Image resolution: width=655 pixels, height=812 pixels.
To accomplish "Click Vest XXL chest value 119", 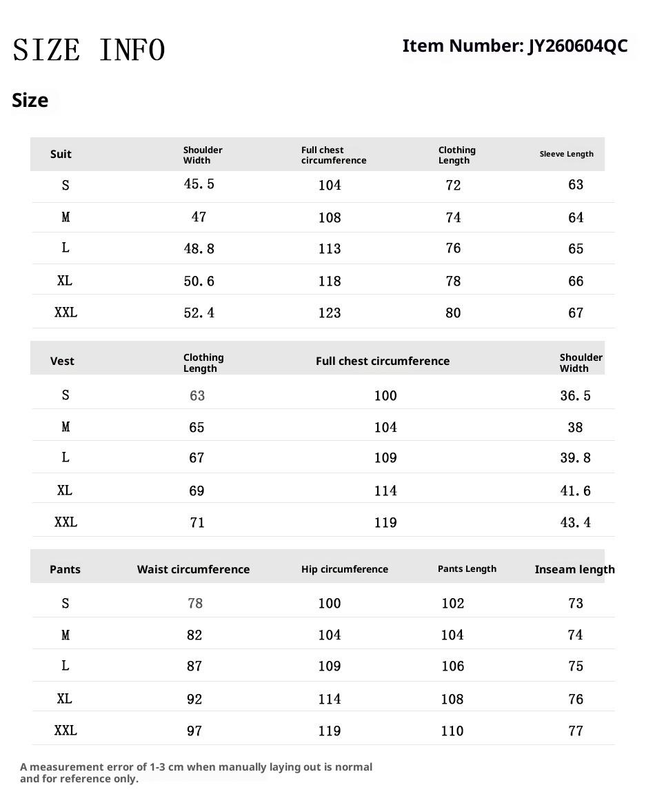I will [385, 522].
